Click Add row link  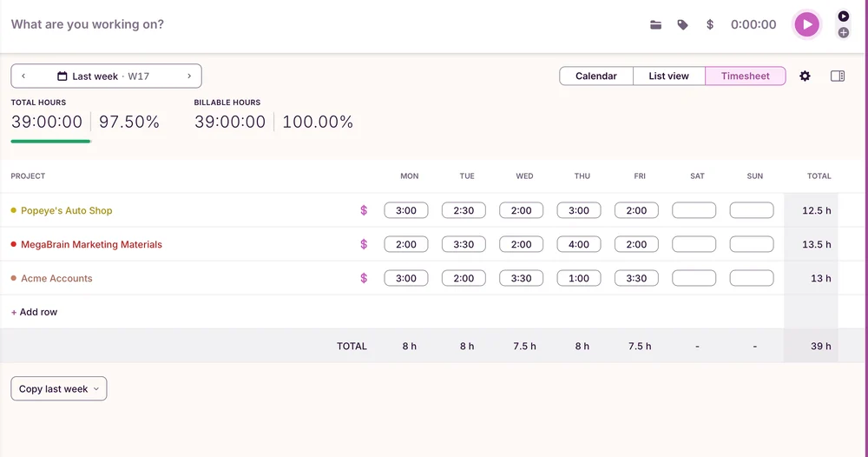tap(35, 312)
